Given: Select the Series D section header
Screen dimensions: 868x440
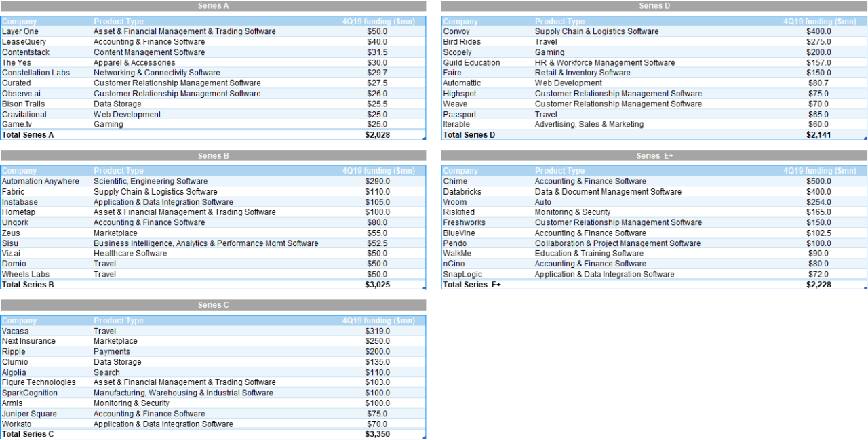Looking at the screenshot, I should click(654, 6).
